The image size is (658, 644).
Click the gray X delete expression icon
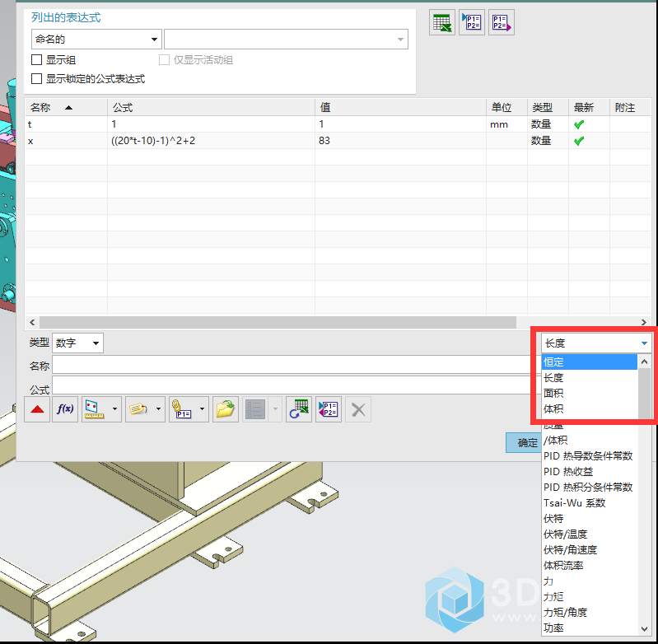pyautogui.click(x=358, y=409)
